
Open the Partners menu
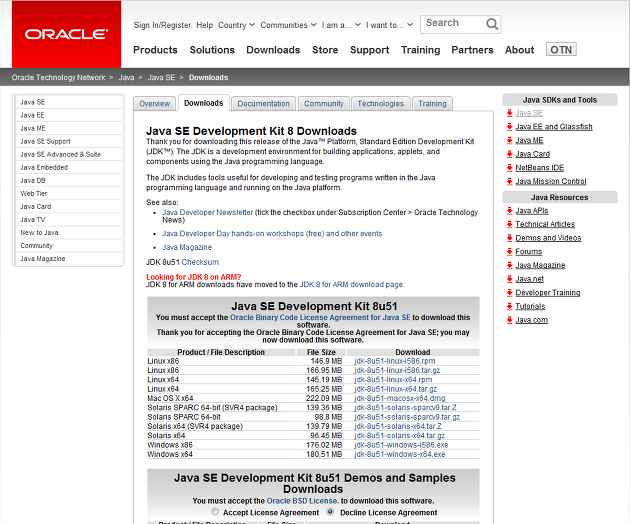point(472,50)
